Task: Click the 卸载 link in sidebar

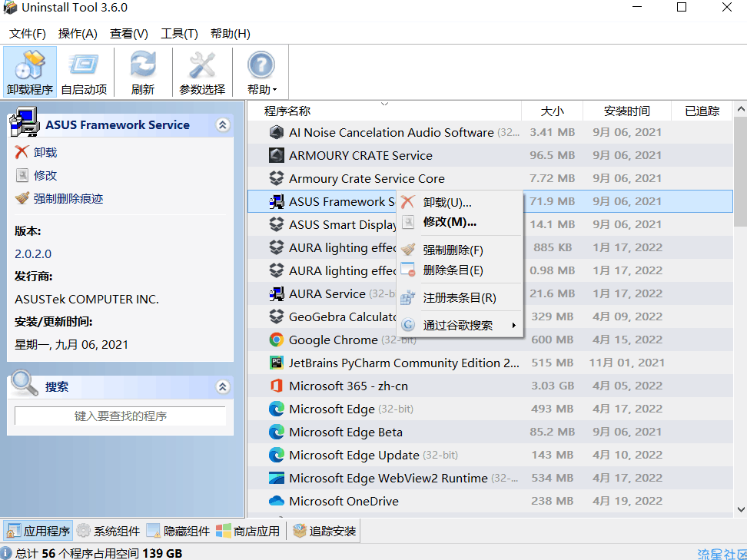Action: pos(45,152)
